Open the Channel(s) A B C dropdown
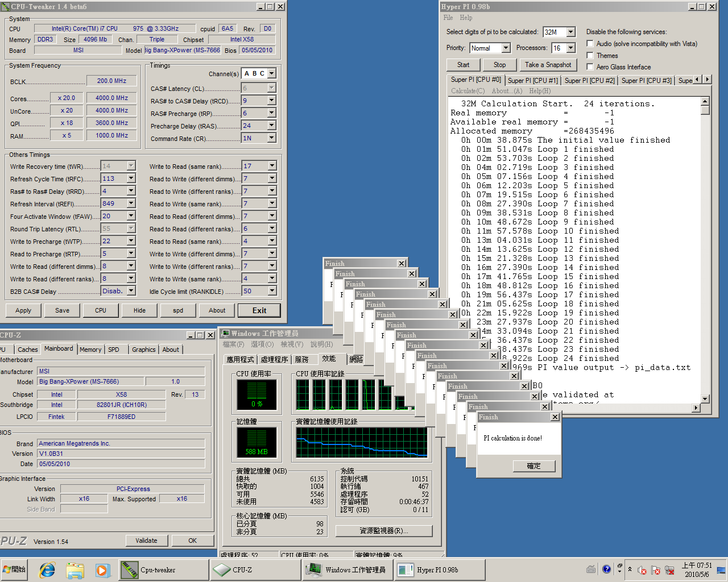This screenshot has height=582, width=728. point(272,73)
